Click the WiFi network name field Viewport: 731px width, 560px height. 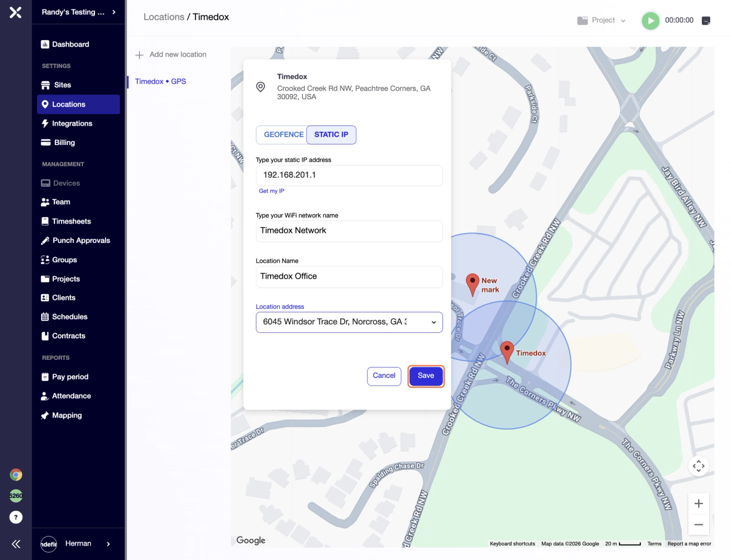point(349,231)
